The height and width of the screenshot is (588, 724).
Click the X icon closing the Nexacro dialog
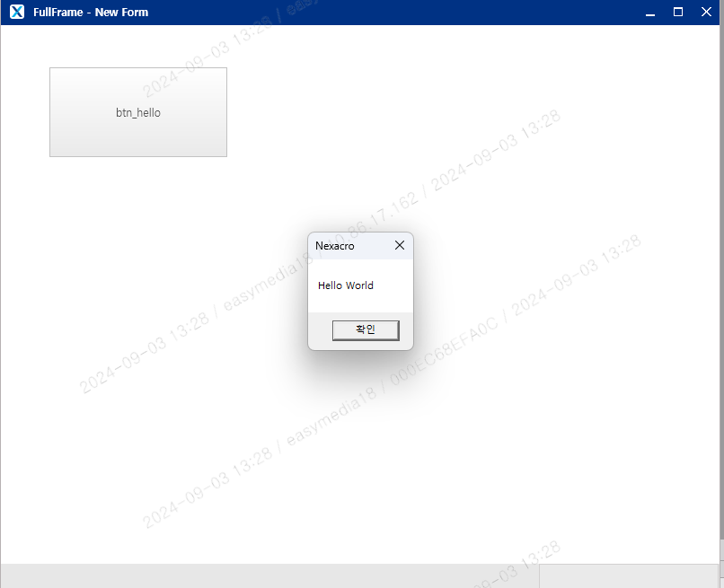(x=399, y=245)
